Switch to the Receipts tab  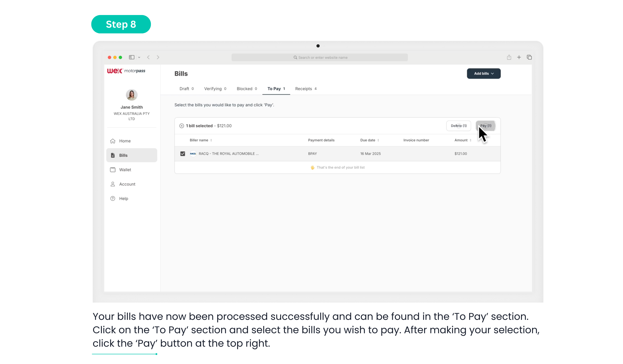[306, 89]
